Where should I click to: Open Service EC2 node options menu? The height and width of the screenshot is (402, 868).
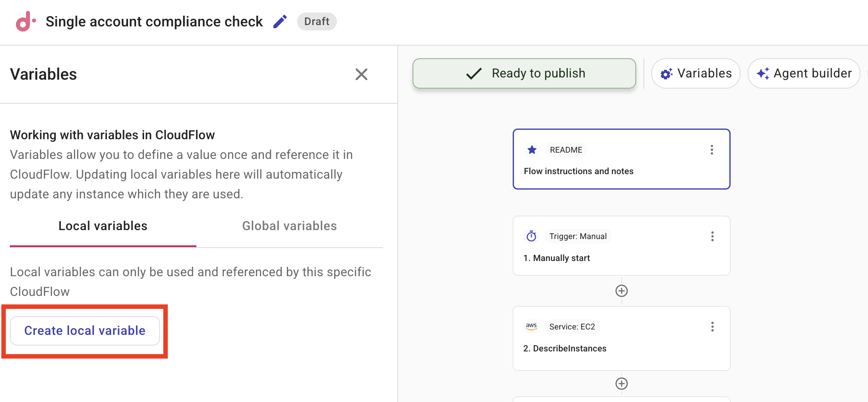(x=712, y=327)
